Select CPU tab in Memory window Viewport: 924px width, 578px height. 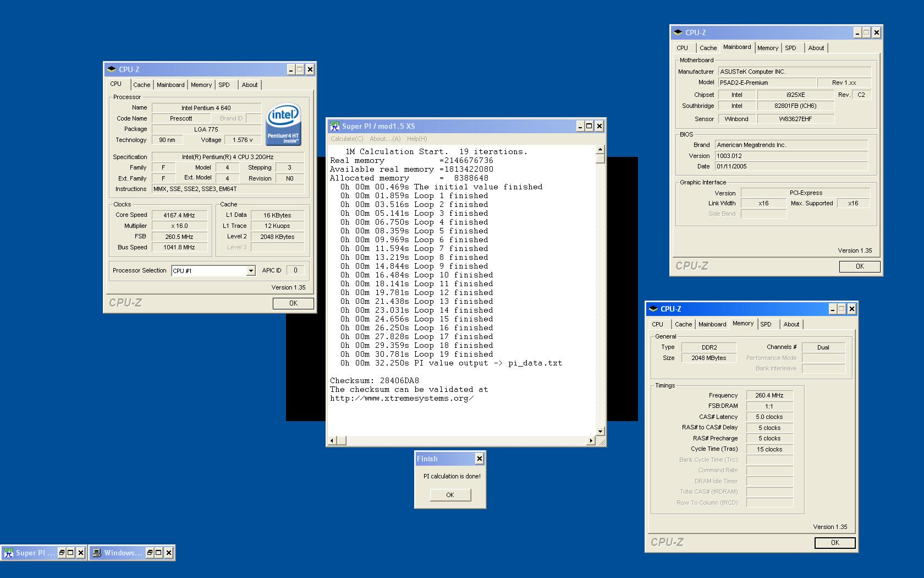[x=657, y=324]
